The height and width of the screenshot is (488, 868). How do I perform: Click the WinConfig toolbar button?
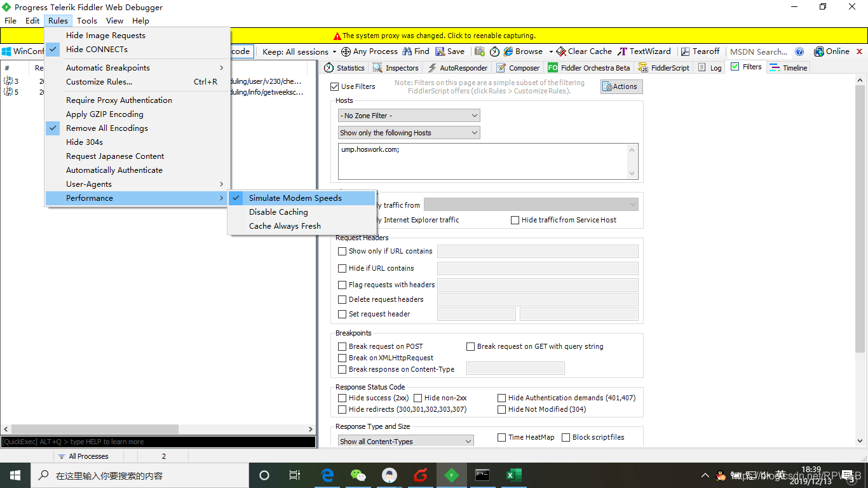coord(23,51)
